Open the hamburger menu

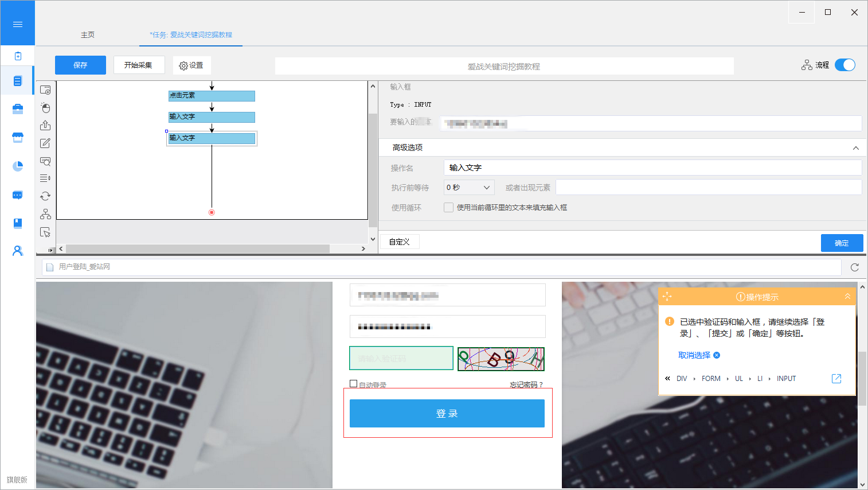(x=18, y=24)
